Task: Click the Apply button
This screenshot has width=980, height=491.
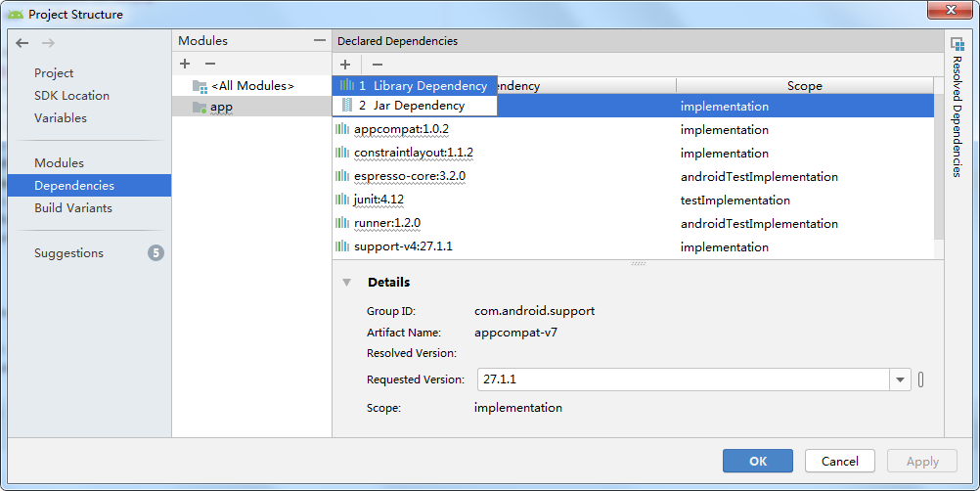Action: click(922, 461)
